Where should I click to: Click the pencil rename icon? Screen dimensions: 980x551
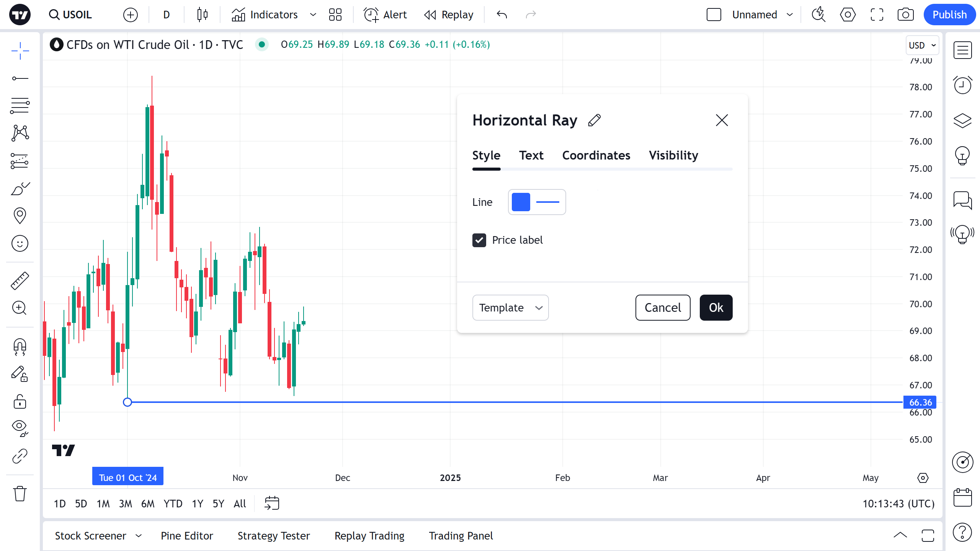595,120
